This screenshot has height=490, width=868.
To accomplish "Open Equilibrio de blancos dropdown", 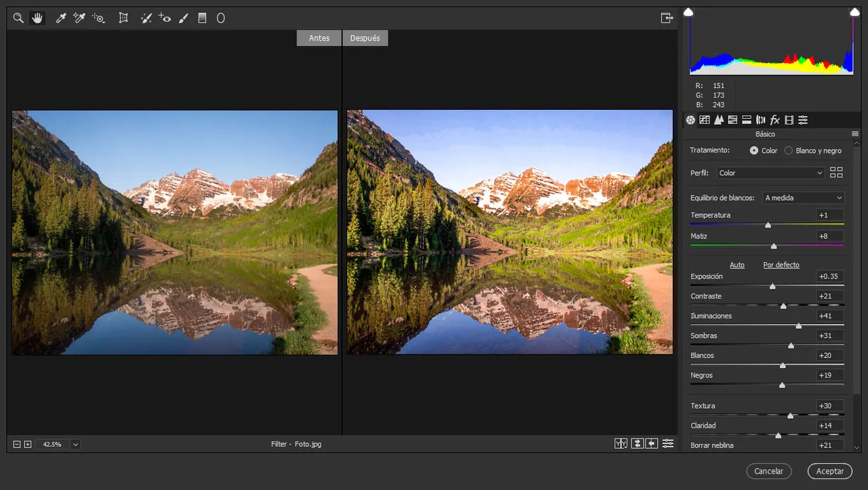I will click(804, 198).
